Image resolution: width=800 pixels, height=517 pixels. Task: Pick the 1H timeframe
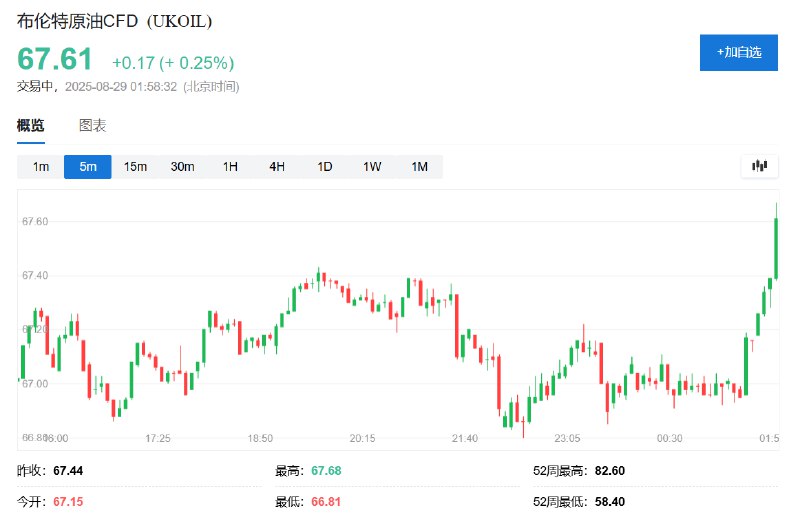click(x=230, y=167)
